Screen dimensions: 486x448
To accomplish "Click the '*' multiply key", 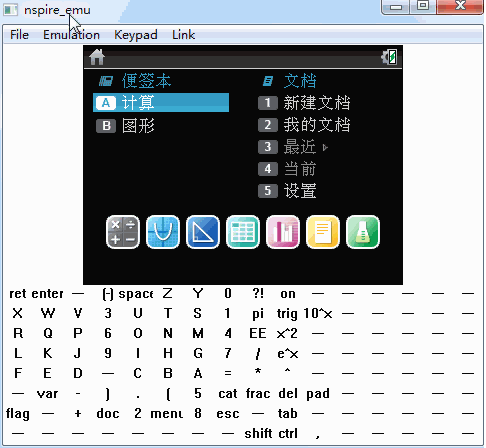I will coord(258,371).
